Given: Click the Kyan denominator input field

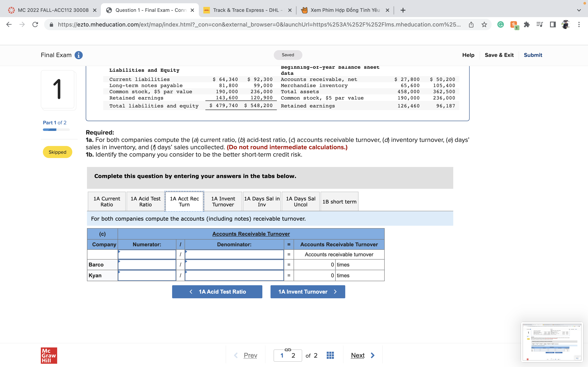Looking at the screenshot, I should [234, 275].
